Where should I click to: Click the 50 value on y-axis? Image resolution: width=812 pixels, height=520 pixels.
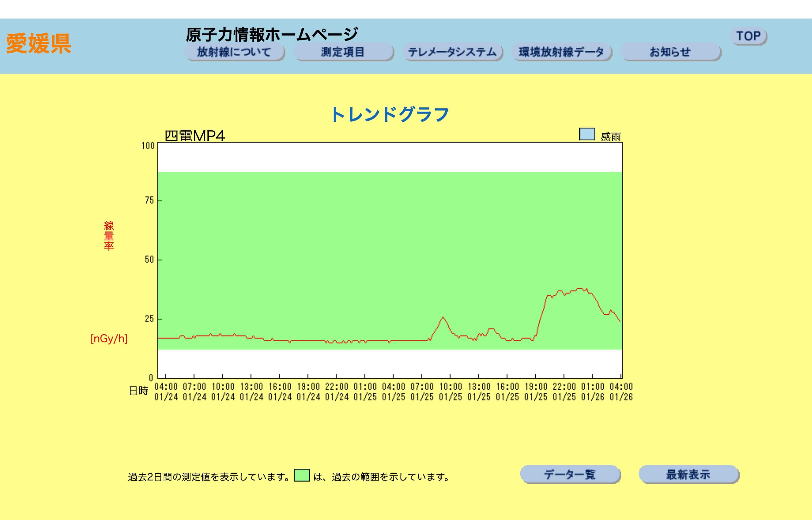[x=149, y=260]
